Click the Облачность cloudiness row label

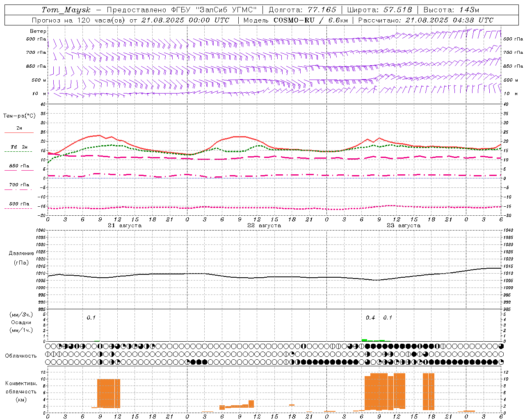point(21,356)
